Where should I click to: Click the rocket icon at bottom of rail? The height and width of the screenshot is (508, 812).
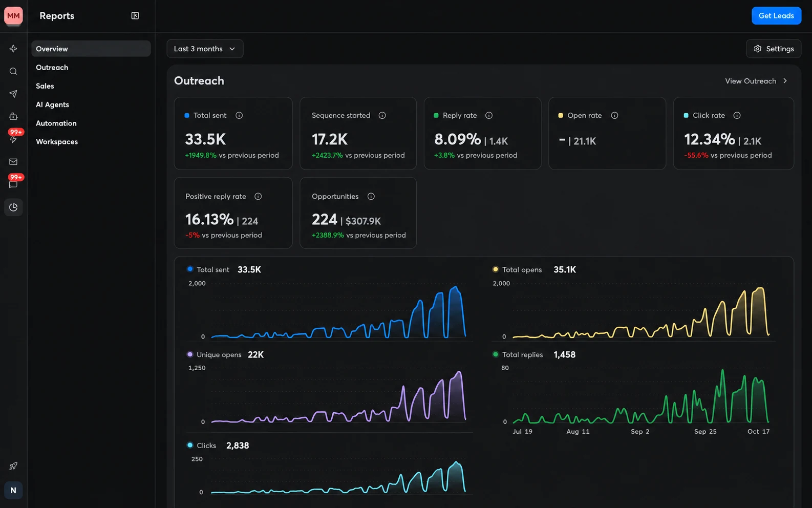(13, 466)
